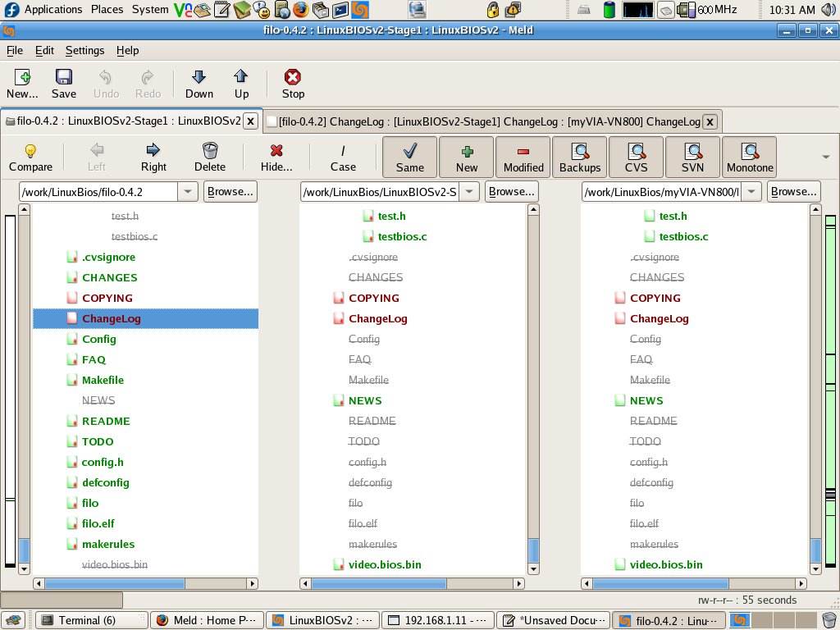Click the myVIA-VN800 pane vertical scrollbar thumb
The height and width of the screenshot is (630, 840).
pos(815,550)
